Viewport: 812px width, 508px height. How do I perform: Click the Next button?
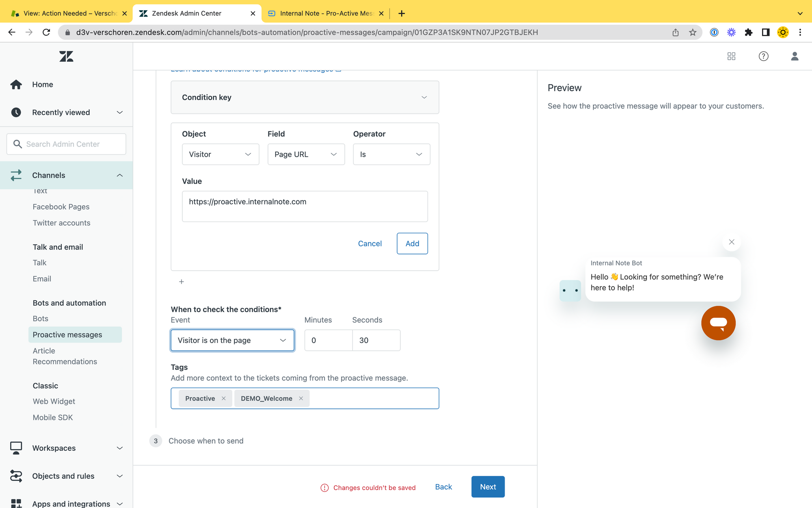click(x=488, y=487)
